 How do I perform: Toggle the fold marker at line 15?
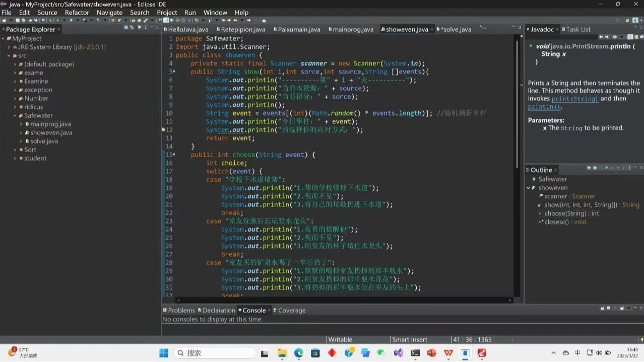click(x=174, y=155)
